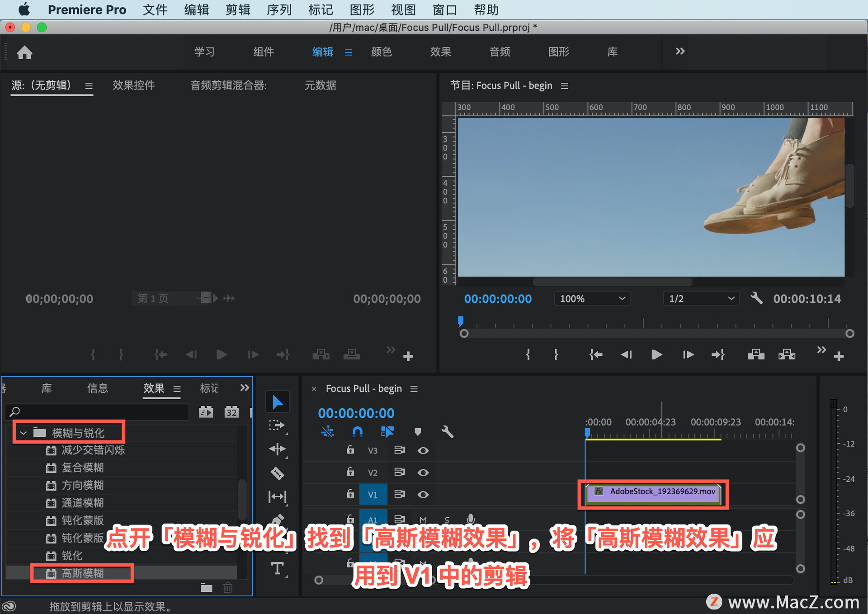The height and width of the screenshot is (614, 868).
Task: Click the 32-bit Color effects filter icon
Action: pyautogui.click(x=231, y=411)
